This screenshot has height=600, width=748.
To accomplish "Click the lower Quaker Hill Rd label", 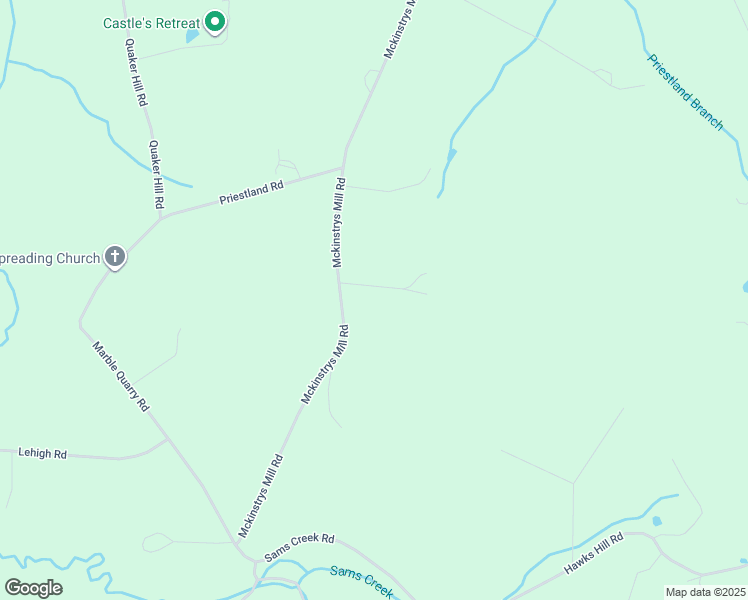I will 156,174.
